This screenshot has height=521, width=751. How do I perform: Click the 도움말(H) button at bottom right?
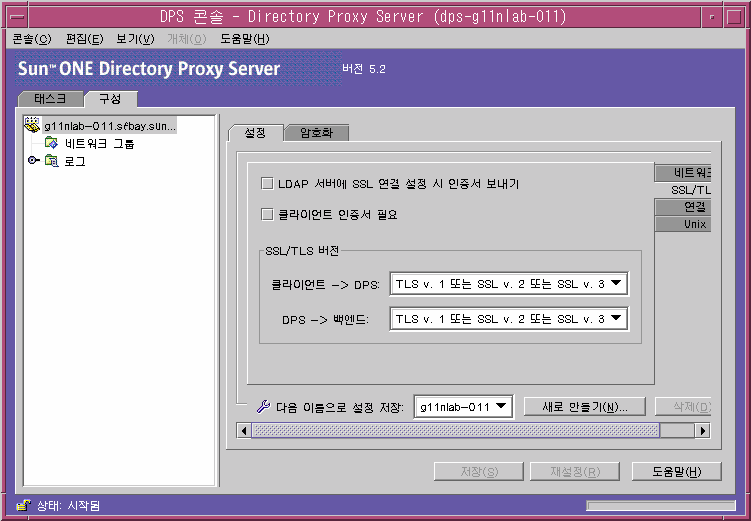[x=676, y=472]
